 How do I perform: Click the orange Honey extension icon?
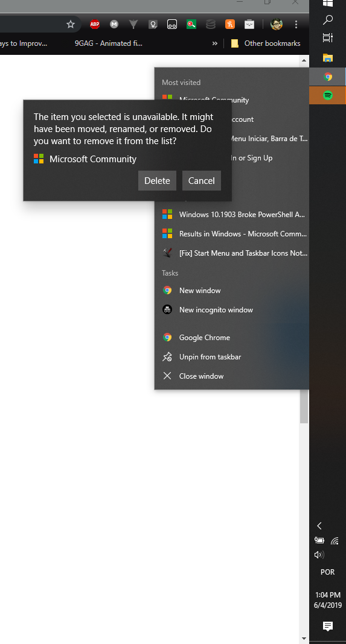(230, 24)
